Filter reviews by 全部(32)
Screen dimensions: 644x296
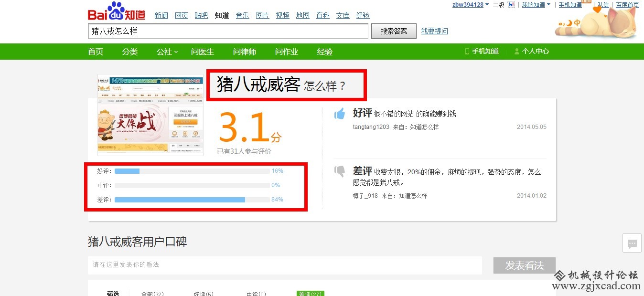point(152,294)
